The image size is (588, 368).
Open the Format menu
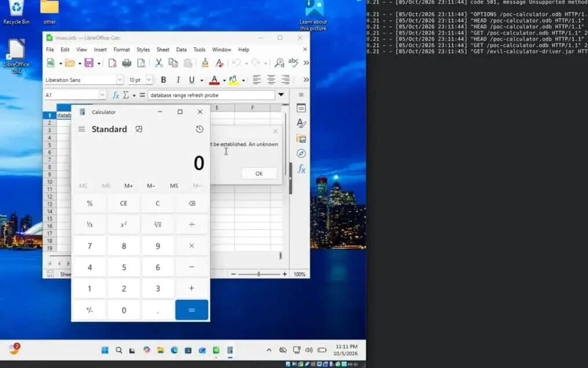coord(122,49)
